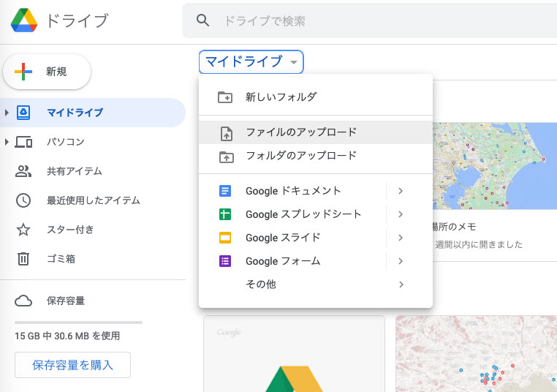The height and width of the screenshot is (392, 557).
Task: Click the green Google Sheets icon
Action: pos(225,214)
